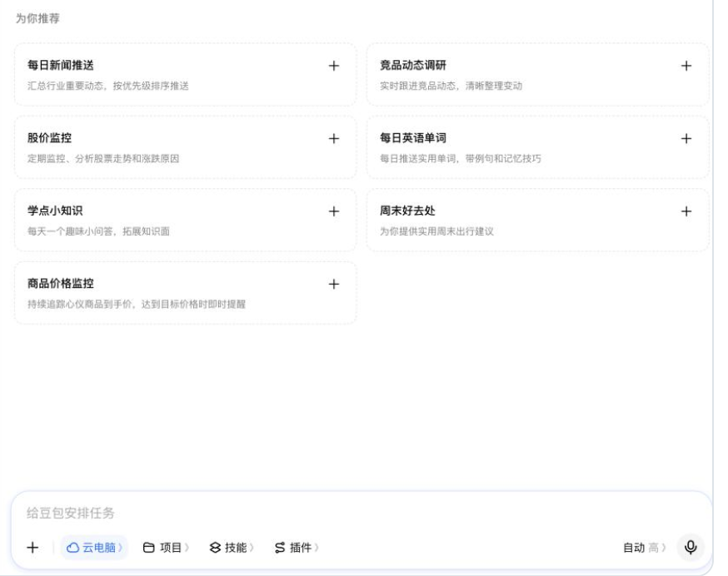This screenshot has width=728, height=576.
Task: Expand the 项目 project selector
Action: pyautogui.click(x=166, y=548)
